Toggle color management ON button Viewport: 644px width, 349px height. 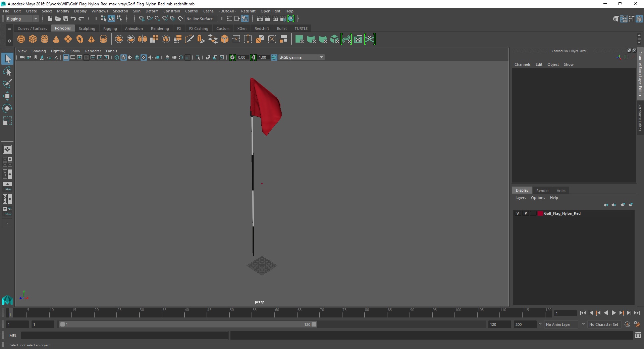pyautogui.click(x=274, y=57)
